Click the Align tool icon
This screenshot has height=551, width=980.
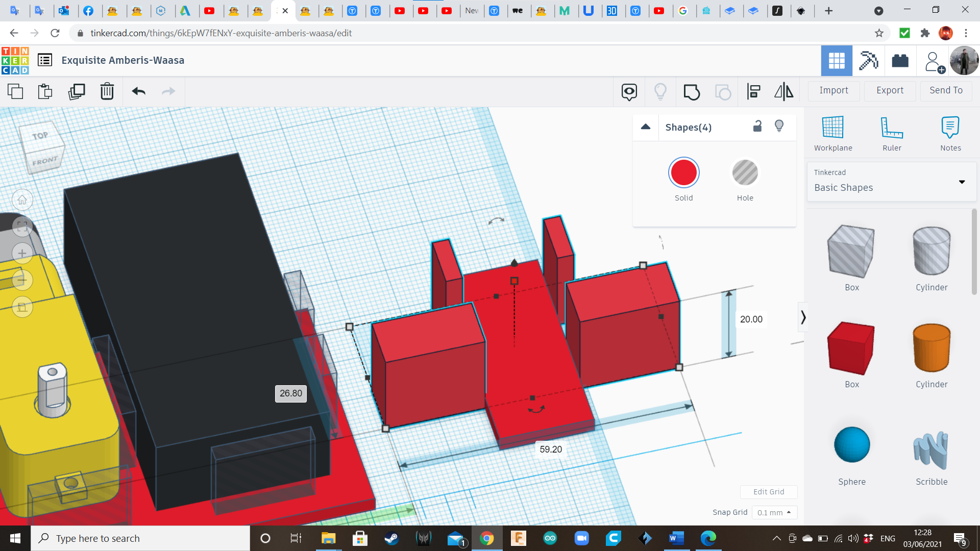pos(753,92)
